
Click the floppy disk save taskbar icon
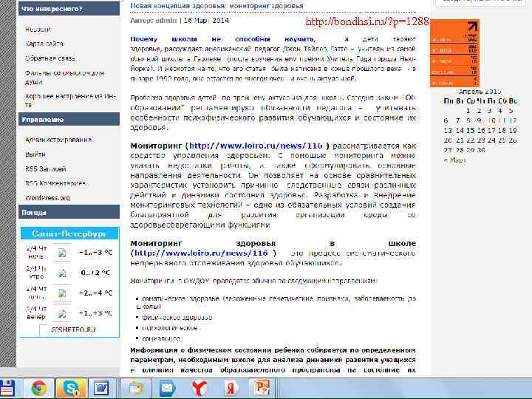7,388
